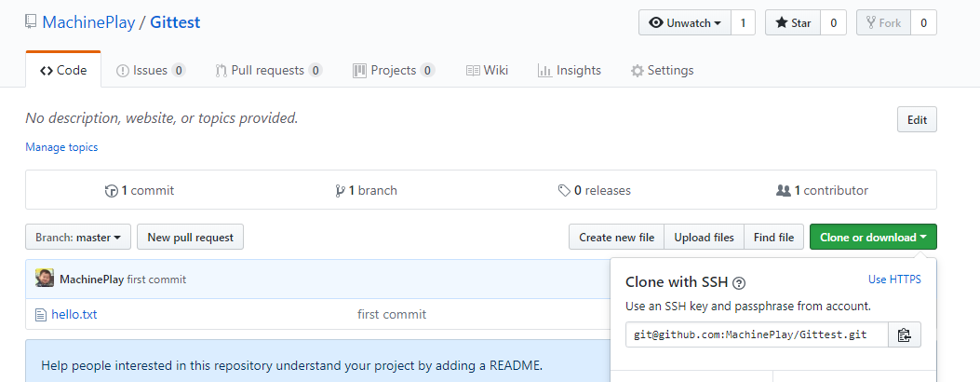Click the repository book icon beside MachinePlay
980x382 pixels.
pos(31,21)
